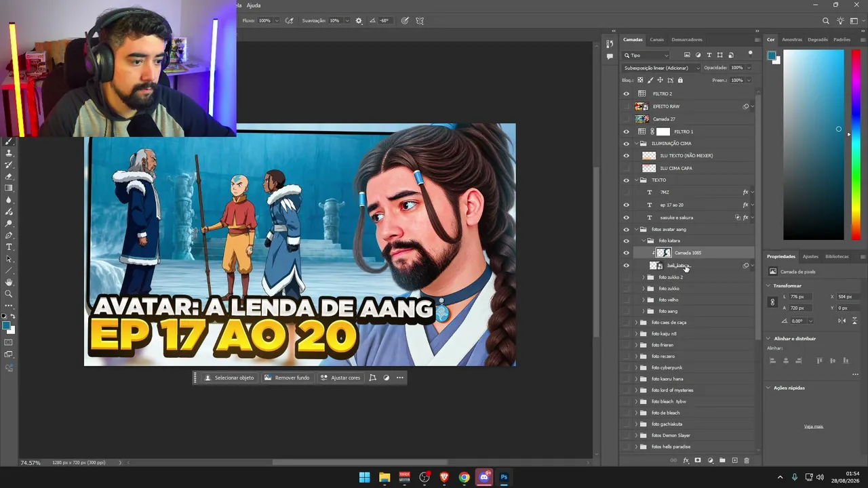Filter layers by adjustment layer icon
The height and width of the screenshot is (488, 868).
[698, 55]
